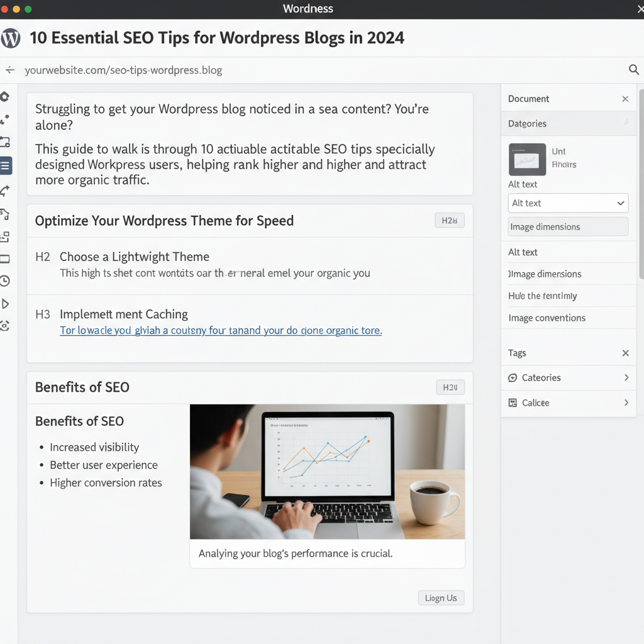
Task: Select the highlighted list view sidebar icon
Action: (5, 166)
